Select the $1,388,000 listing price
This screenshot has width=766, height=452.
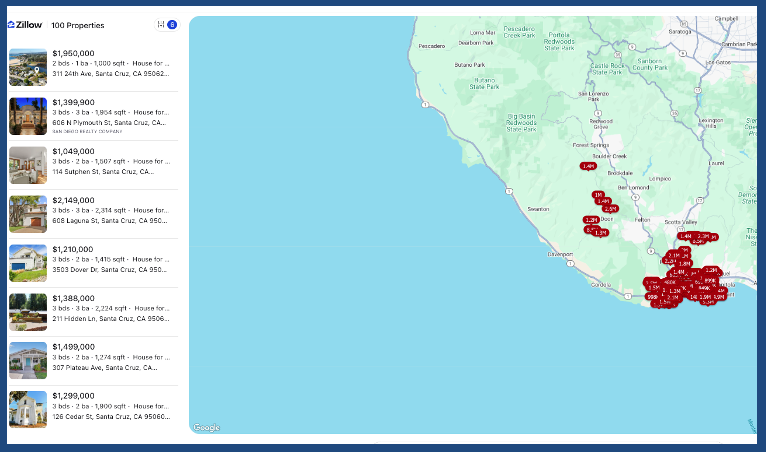click(73, 298)
